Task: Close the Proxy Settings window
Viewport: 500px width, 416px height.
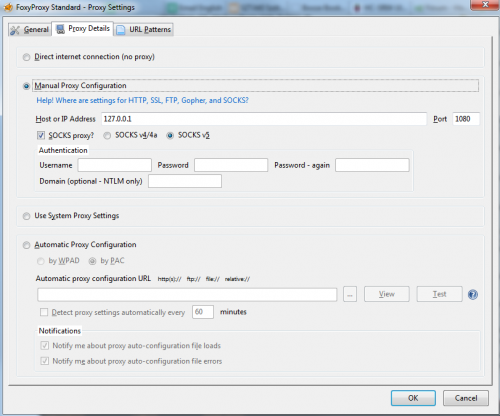Action: [x=485, y=5]
